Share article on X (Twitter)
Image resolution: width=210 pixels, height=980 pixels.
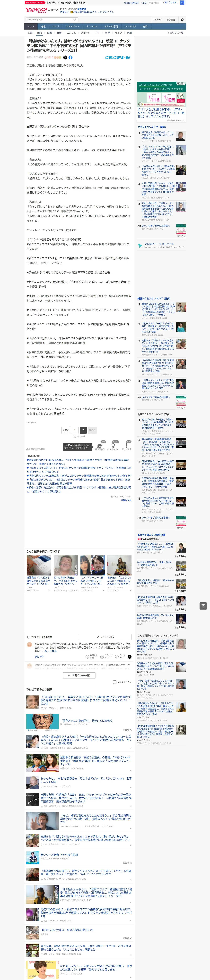[65, 57]
